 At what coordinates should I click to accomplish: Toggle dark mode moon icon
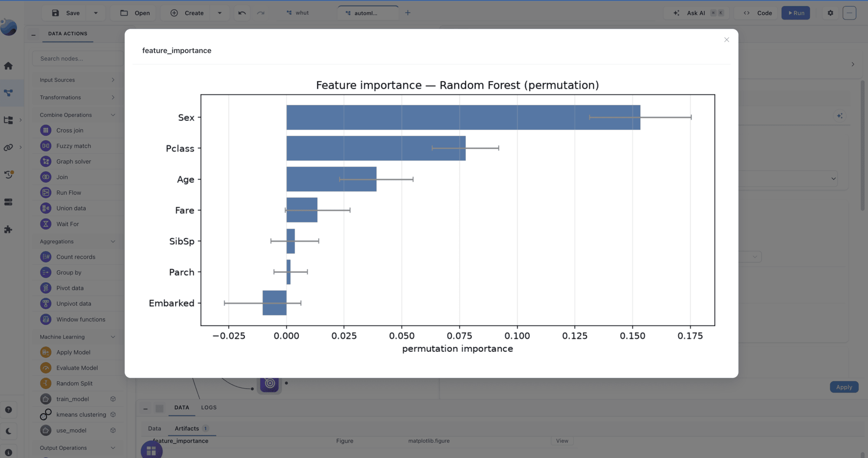tap(8, 431)
